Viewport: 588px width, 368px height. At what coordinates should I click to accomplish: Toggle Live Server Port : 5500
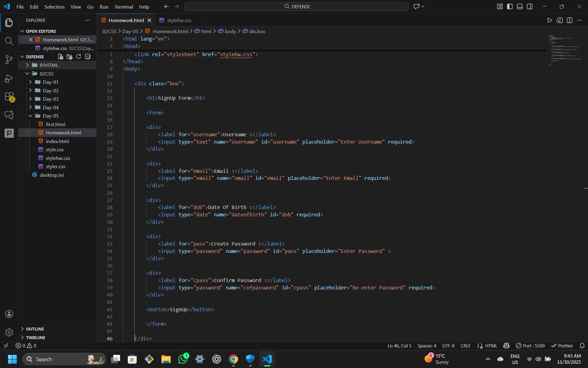[530, 345]
